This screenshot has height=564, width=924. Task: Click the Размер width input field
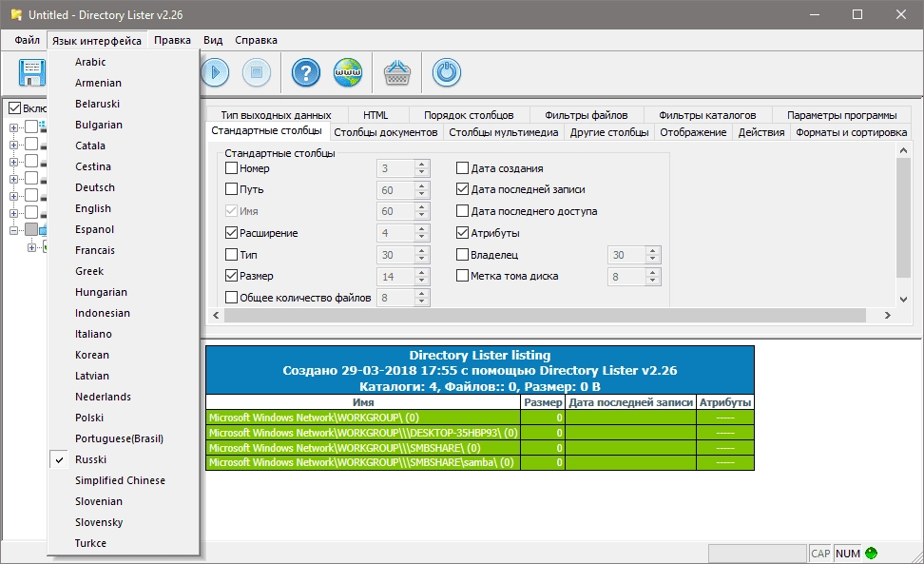click(x=396, y=277)
